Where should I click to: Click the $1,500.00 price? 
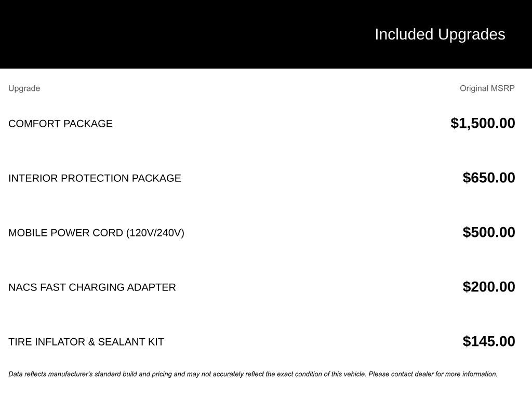point(483,123)
